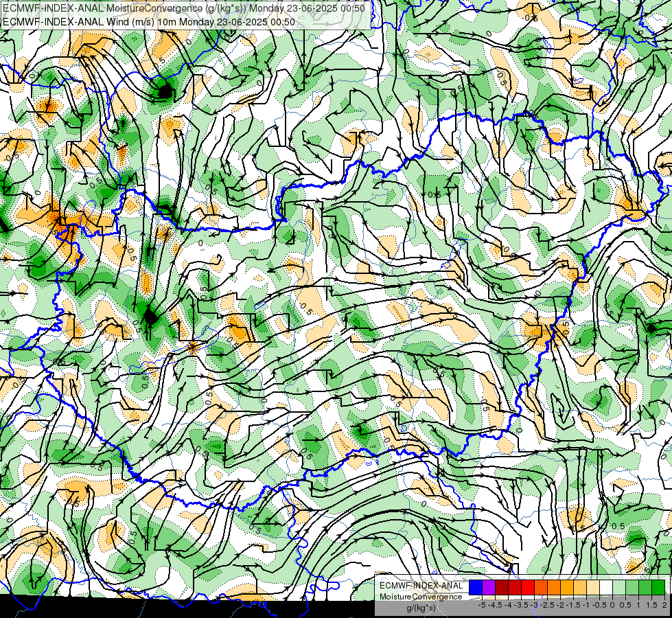Select the blue legend swatch below -5
This screenshot has width=672, height=618.
[x=476, y=587]
